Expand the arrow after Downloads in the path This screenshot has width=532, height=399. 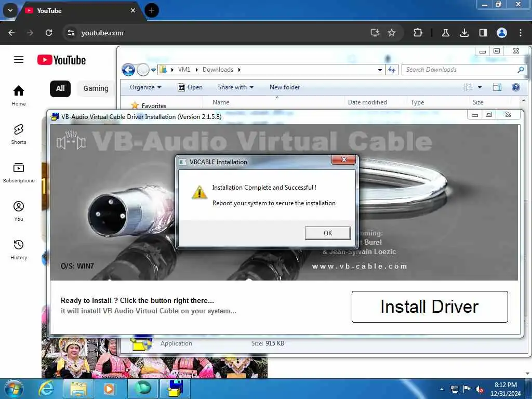(x=239, y=70)
